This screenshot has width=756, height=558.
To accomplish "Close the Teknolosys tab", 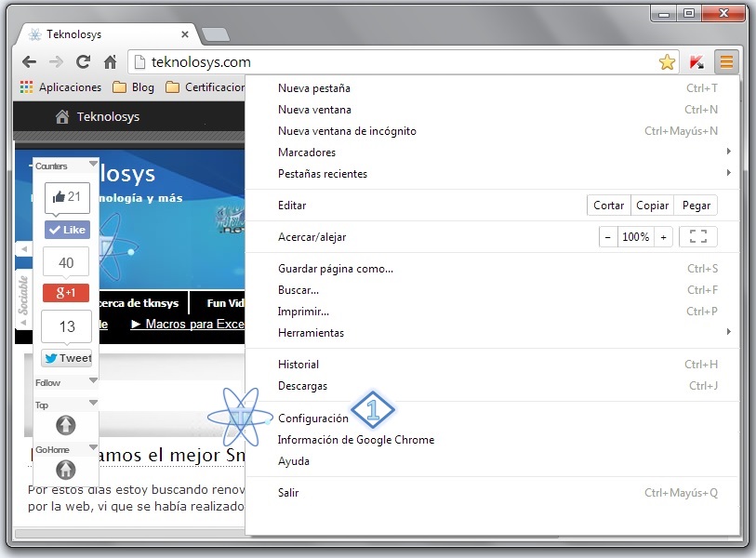I will point(185,34).
